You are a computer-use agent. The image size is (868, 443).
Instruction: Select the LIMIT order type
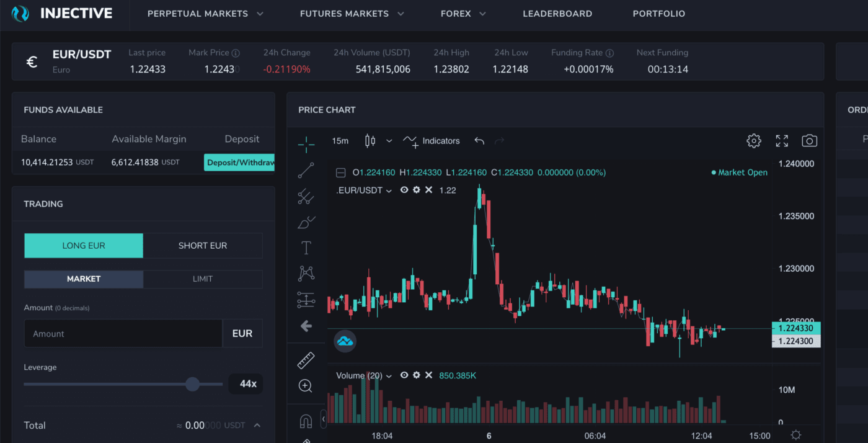[203, 279]
